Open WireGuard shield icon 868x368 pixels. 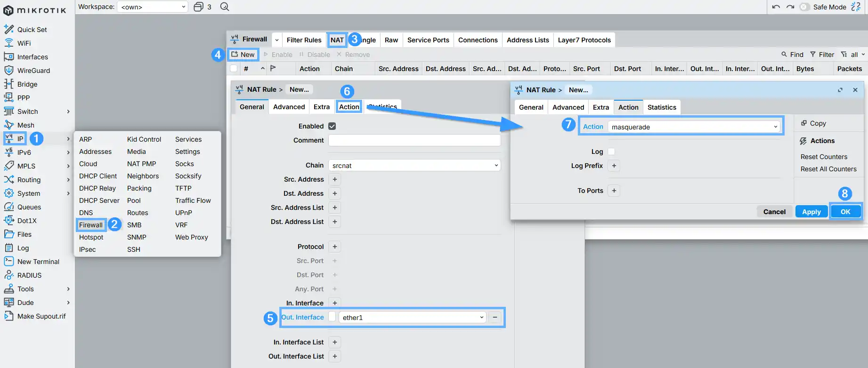(8, 70)
